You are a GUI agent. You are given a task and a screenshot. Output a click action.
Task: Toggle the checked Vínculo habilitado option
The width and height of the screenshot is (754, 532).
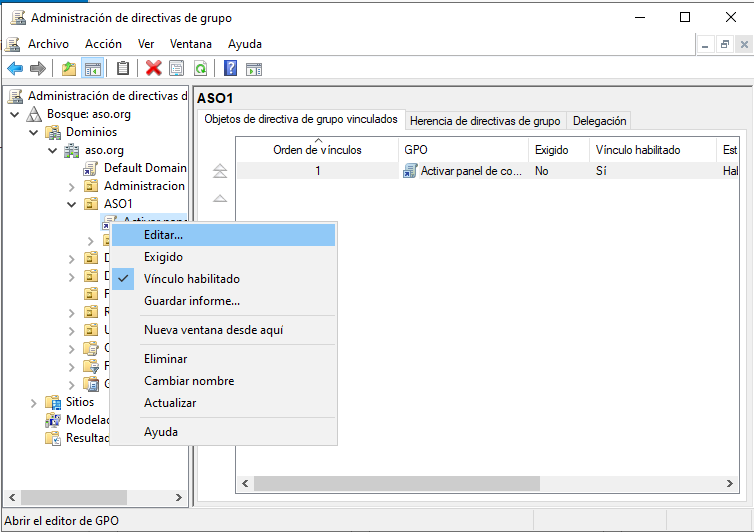pyautogui.click(x=191, y=279)
